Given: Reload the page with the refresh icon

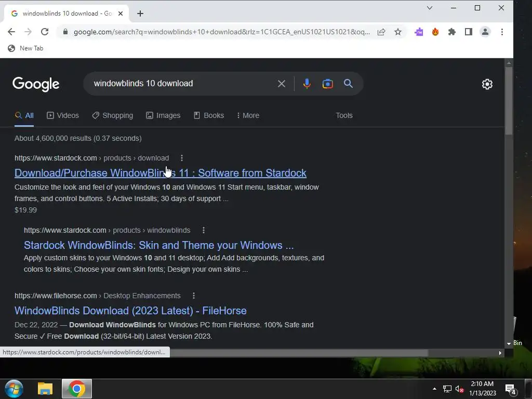Looking at the screenshot, I should tap(45, 32).
